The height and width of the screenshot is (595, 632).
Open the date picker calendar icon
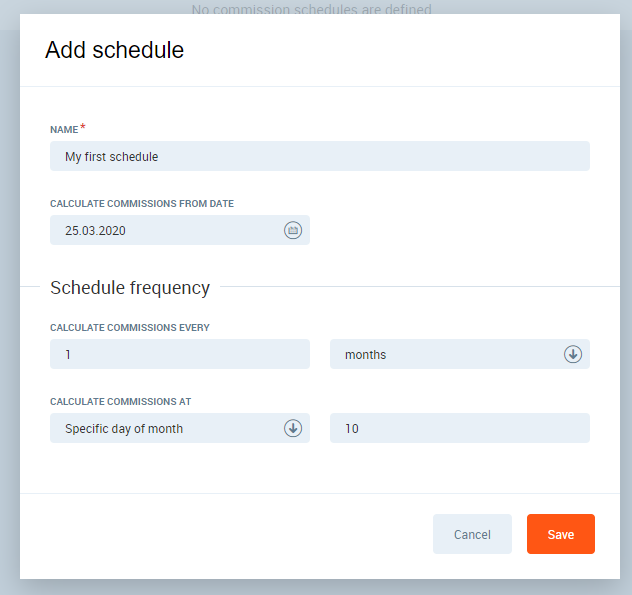tap(293, 230)
